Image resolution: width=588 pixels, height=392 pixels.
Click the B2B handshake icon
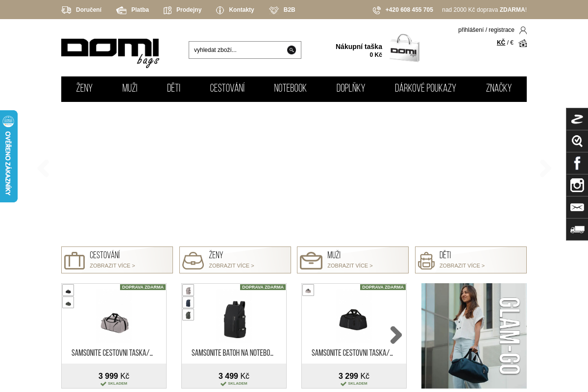pos(274,10)
